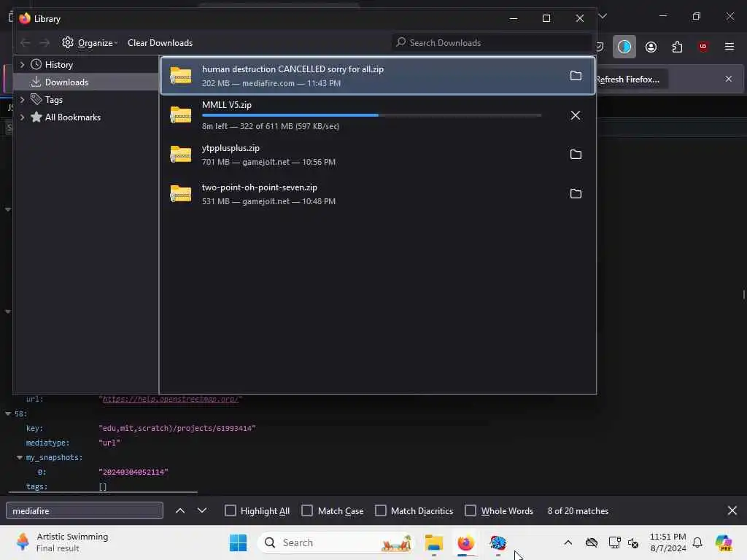Image resolution: width=747 pixels, height=560 pixels.
Task: Click the taskbar clock showing 11:51 PM
Action: pyautogui.click(x=668, y=542)
